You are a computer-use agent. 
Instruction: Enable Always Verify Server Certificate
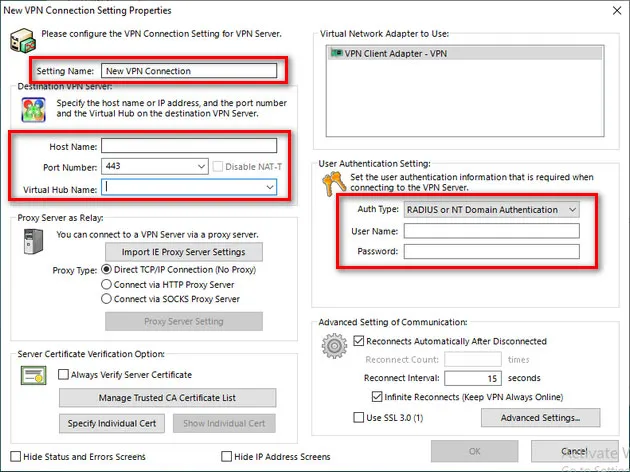[x=64, y=375]
